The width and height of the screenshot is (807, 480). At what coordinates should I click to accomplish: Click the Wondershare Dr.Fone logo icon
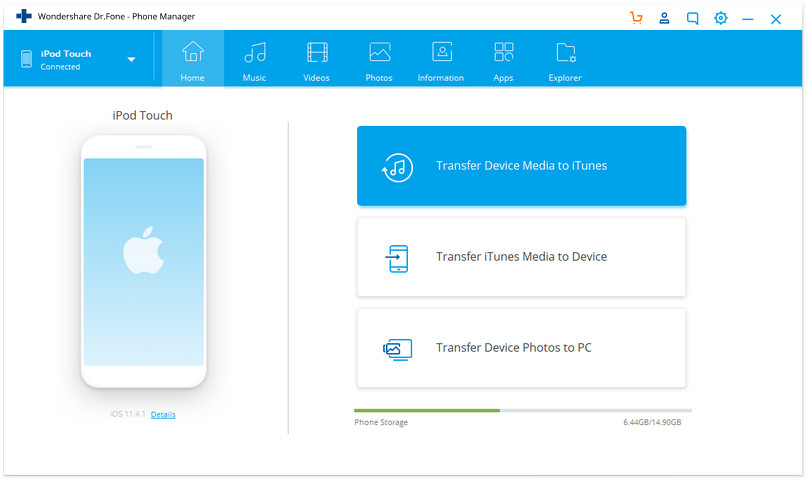click(x=24, y=16)
